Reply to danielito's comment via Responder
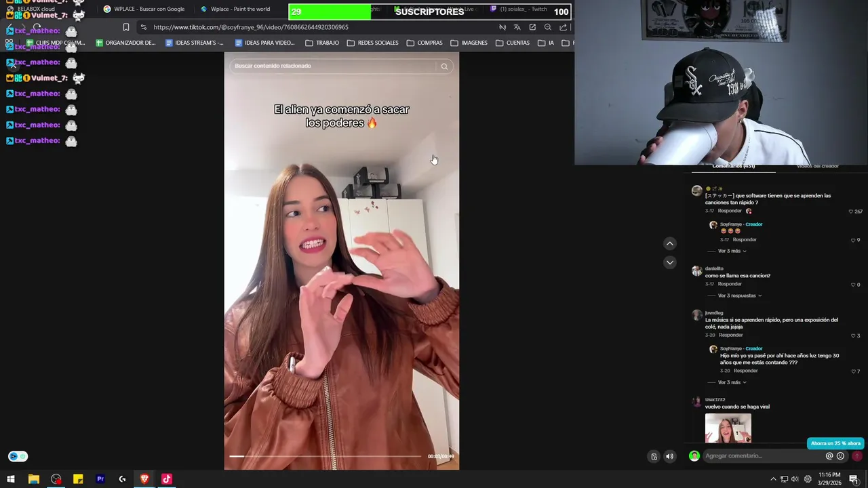Image resolution: width=868 pixels, height=488 pixels. pos(730,284)
